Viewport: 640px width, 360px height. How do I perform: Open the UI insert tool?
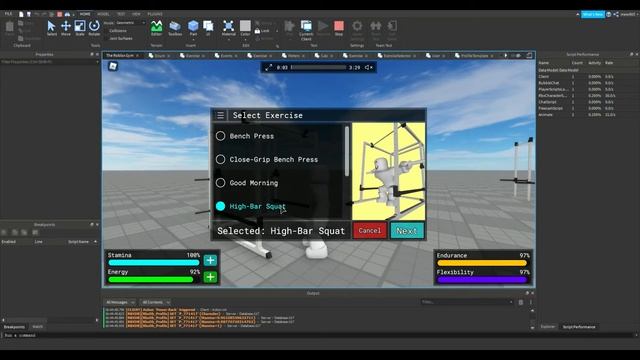[x=208, y=28]
